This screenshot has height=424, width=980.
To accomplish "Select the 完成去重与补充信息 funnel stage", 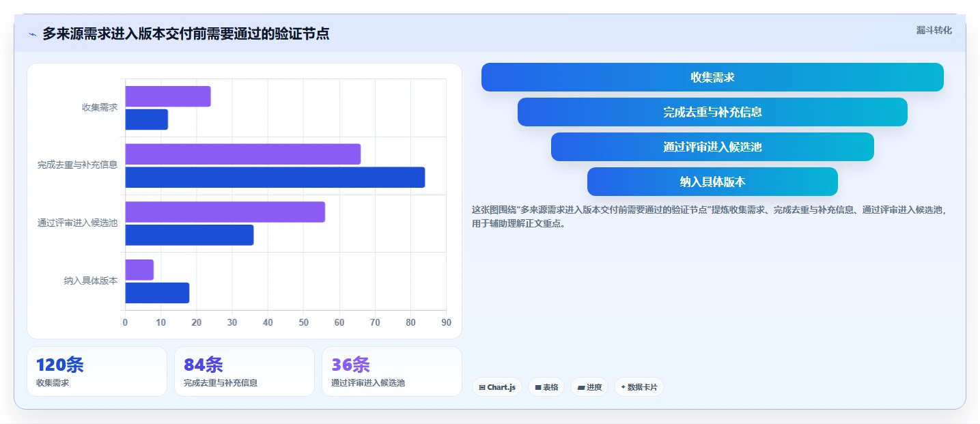I will point(712,112).
